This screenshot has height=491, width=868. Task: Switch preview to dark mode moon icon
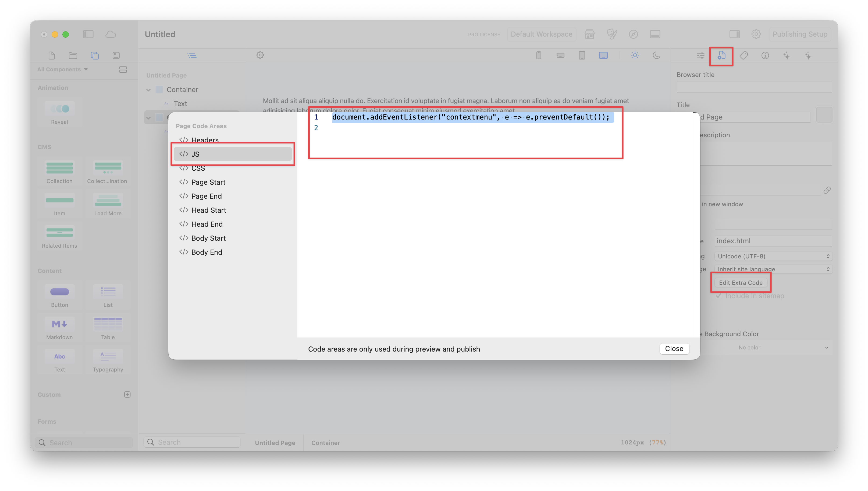pyautogui.click(x=656, y=55)
